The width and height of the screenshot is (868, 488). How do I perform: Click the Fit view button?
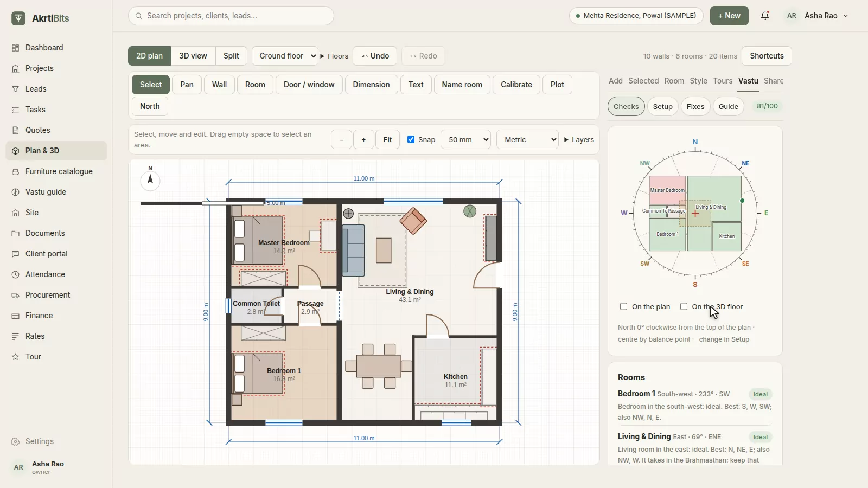click(x=387, y=139)
